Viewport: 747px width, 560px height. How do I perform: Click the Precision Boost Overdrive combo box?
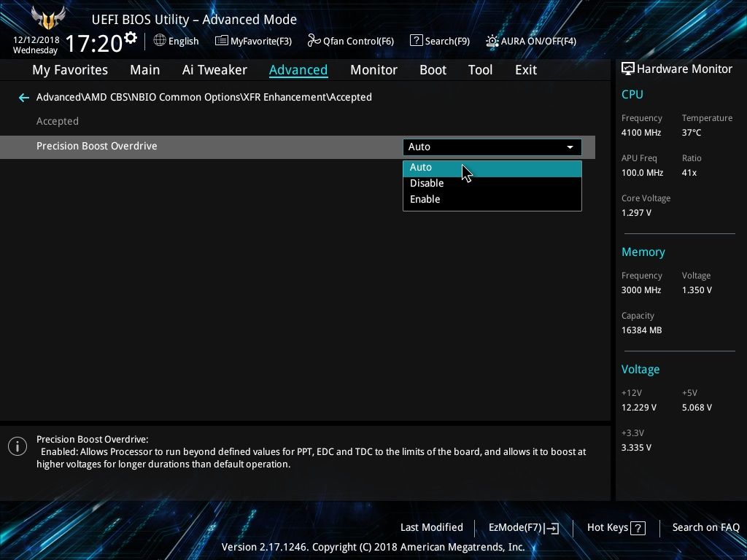[x=492, y=147]
